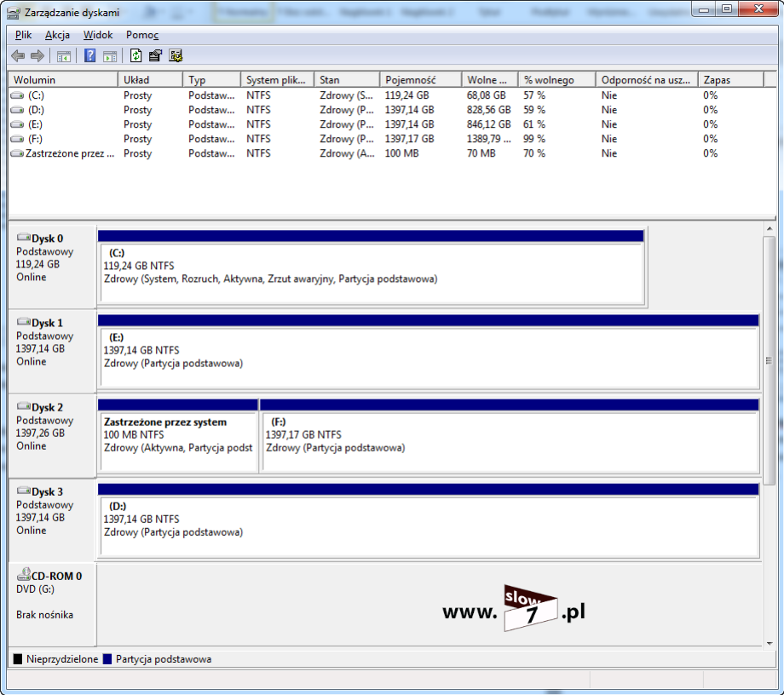Click the blue Partycja podstawowa legend swatch
This screenshot has width=784, height=695.
[x=107, y=659]
